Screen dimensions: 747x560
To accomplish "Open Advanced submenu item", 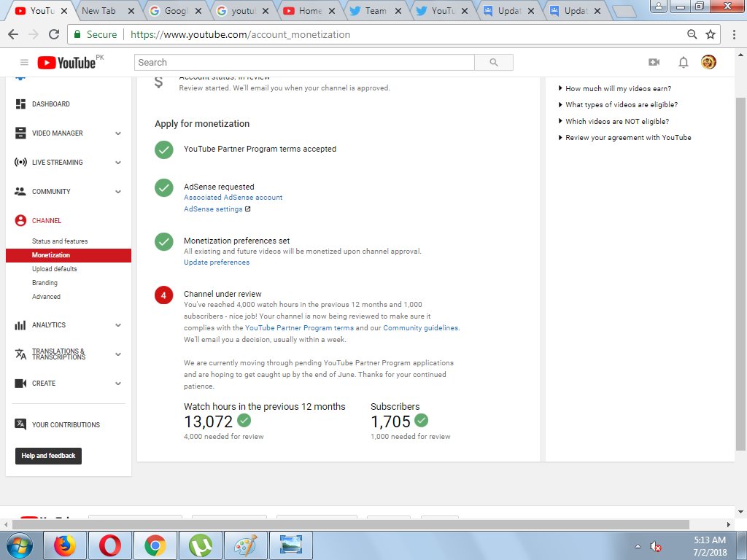I will point(46,297).
